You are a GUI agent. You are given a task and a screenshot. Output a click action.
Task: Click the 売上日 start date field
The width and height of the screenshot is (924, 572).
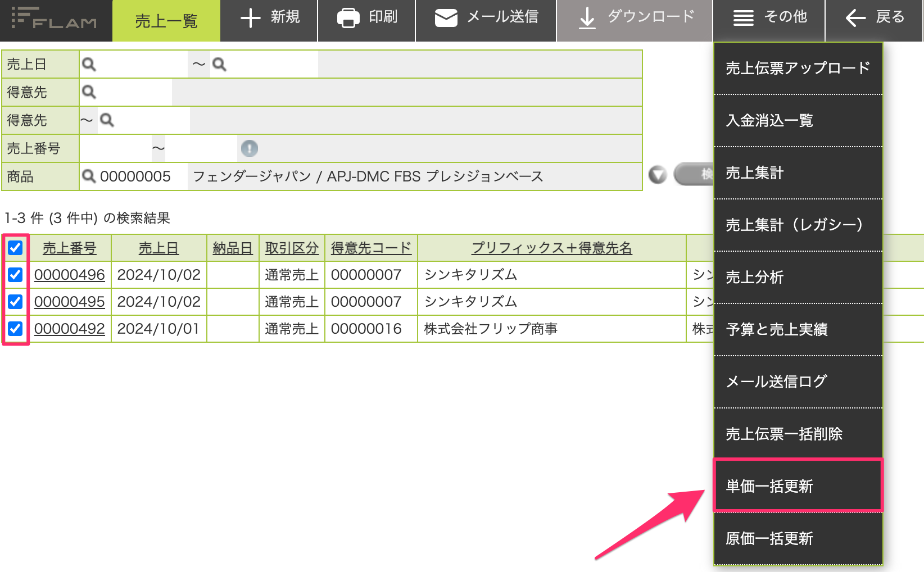click(142, 64)
